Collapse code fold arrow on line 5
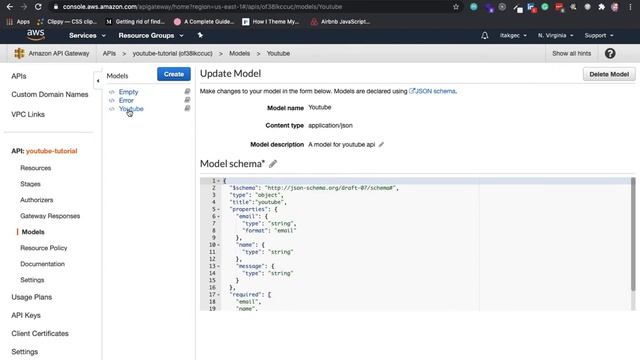 coord(218,209)
